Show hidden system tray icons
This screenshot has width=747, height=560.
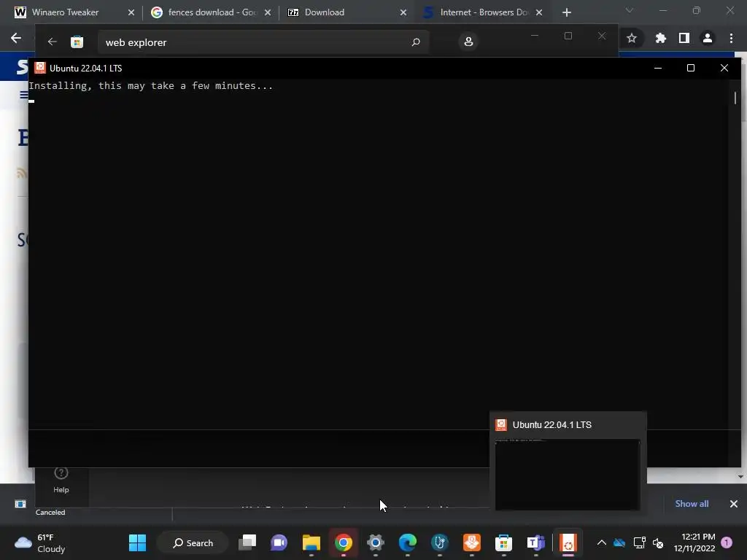click(602, 542)
